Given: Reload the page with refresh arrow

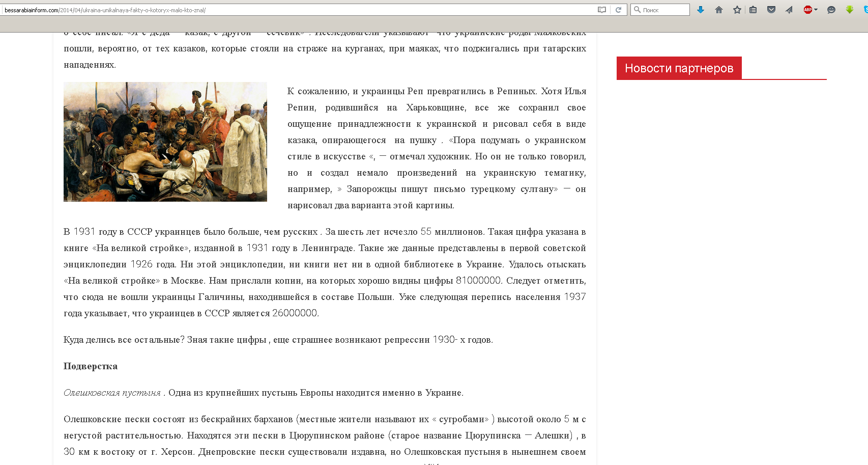Looking at the screenshot, I should 618,10.
